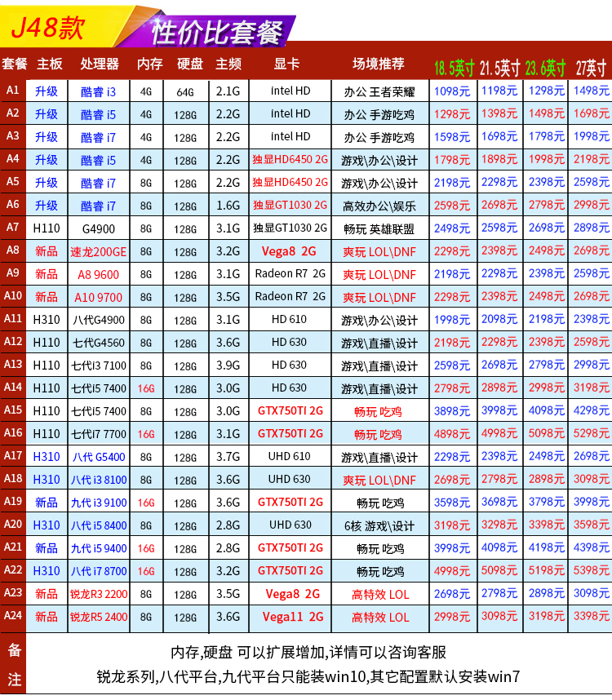Select the "4298元" price in row A15
This screenshot has height=700, width=612.
click(591, 410)
